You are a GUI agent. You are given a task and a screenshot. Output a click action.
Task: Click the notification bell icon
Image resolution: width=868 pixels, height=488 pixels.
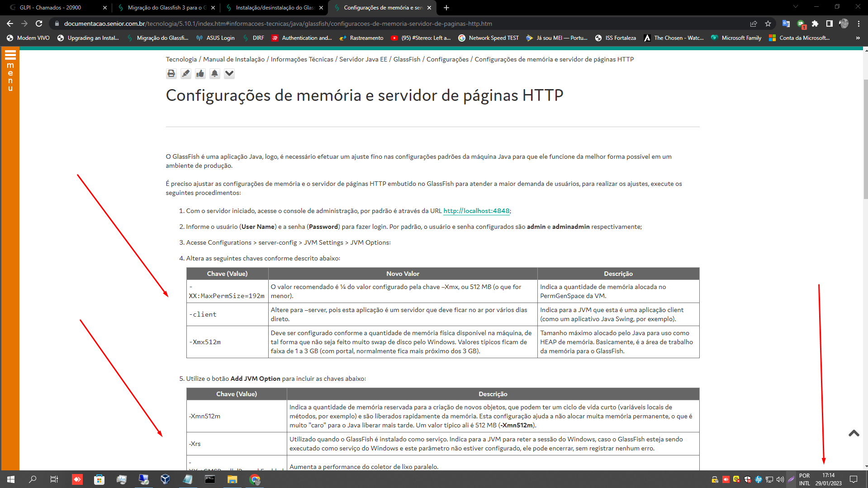pos(215,74)
